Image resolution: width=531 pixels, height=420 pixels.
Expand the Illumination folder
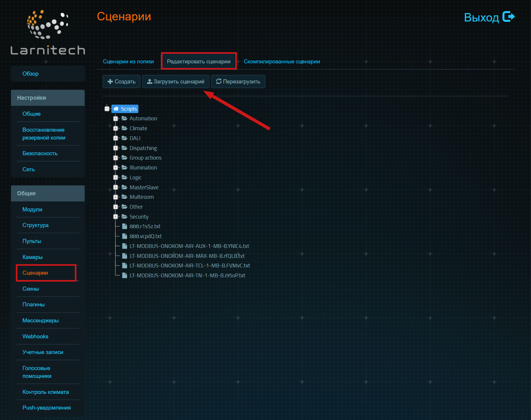[x=115, y=168]
